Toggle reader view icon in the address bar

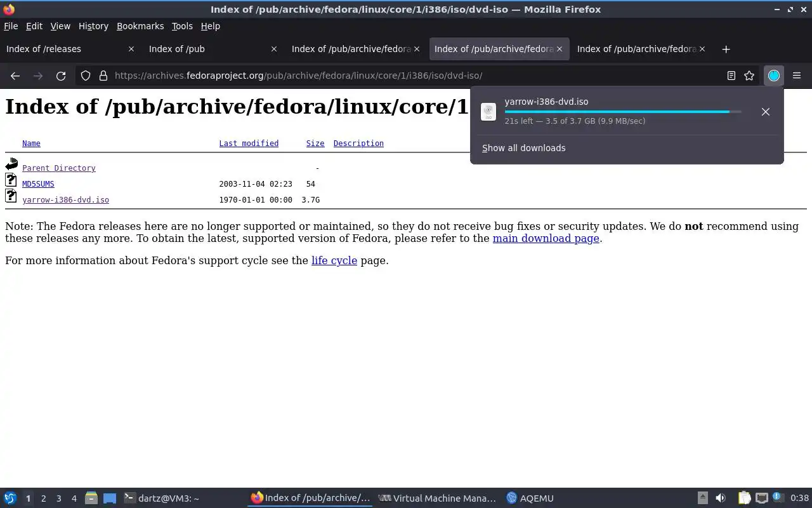coord(731,76)
